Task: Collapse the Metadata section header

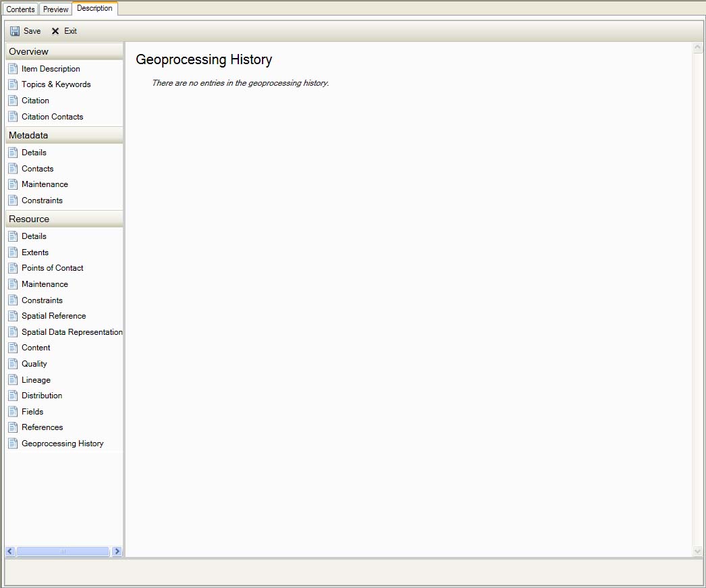Action: 63,135
